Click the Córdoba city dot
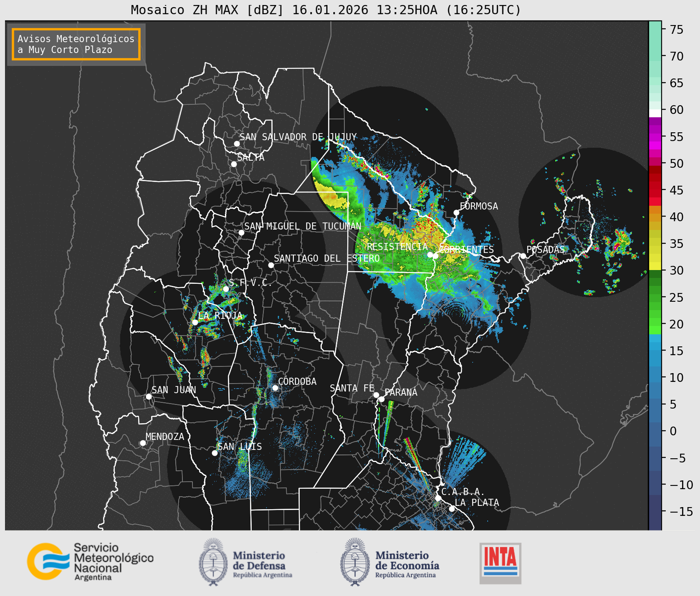This screenshot has width=700, height=596. click(275, 388)
